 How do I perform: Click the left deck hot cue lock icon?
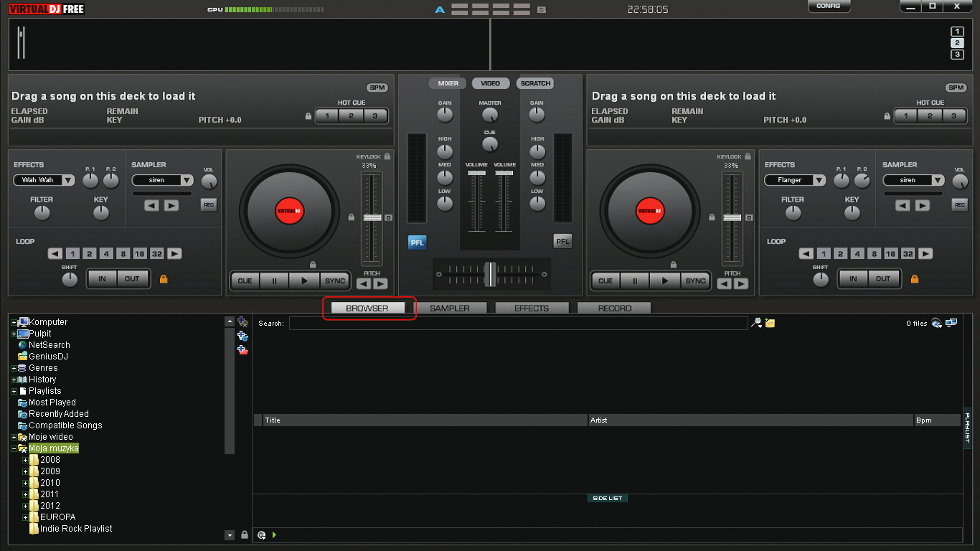click(308, 116)
